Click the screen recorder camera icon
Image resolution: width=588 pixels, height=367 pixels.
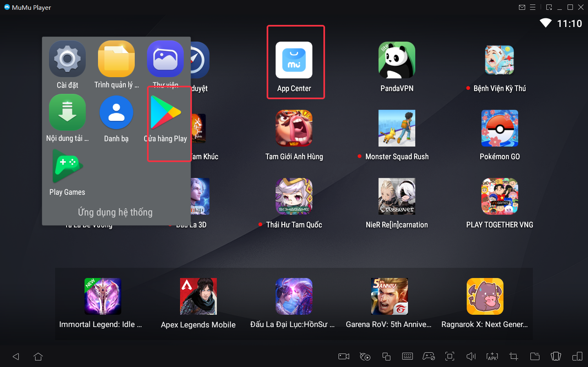pyautogui.click(x=344, y=356)
